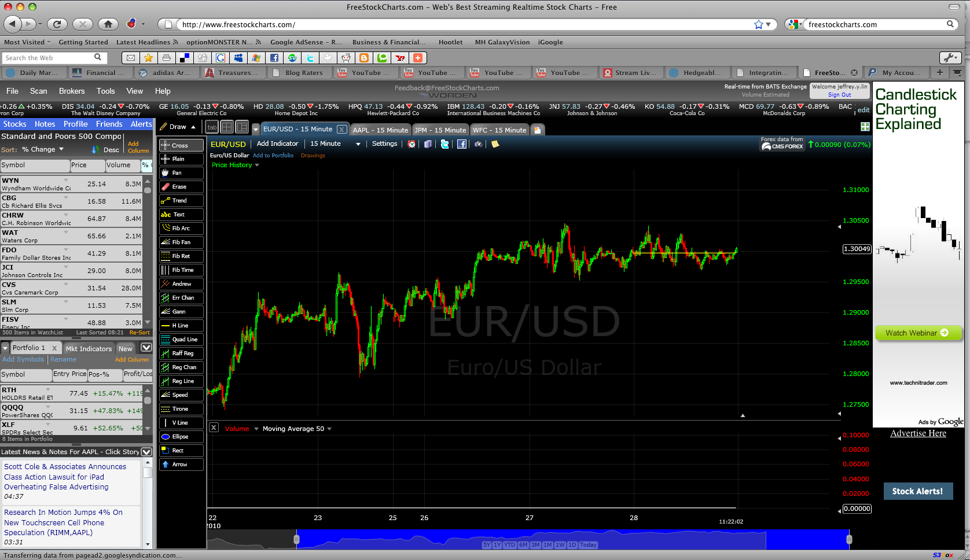This screenshot has height=560, width=970.
Task: Switch to AAPL - 15 Minute tab
Action: (x=380, y=130)
